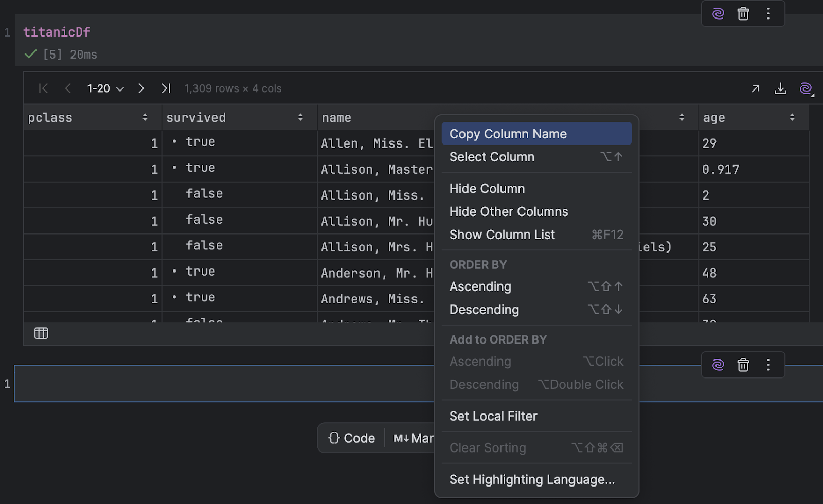Open more options for the empty cell

[768, 365]
